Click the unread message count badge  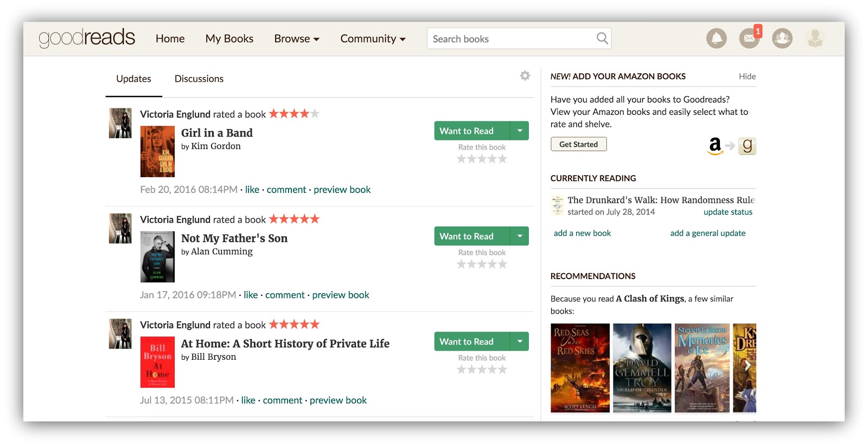coord(758,31)
